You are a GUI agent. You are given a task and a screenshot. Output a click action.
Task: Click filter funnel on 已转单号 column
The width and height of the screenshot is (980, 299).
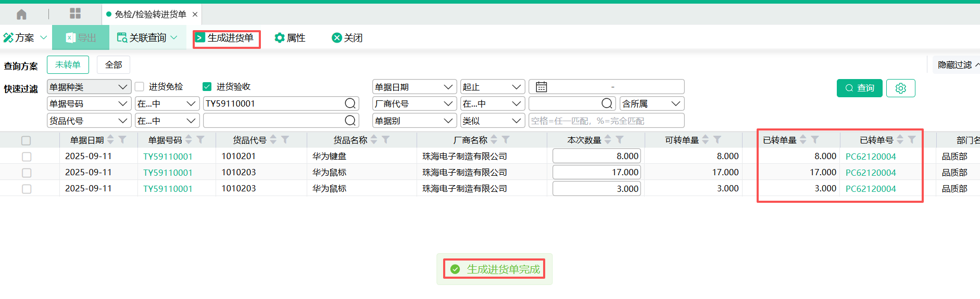pos(912,140)
